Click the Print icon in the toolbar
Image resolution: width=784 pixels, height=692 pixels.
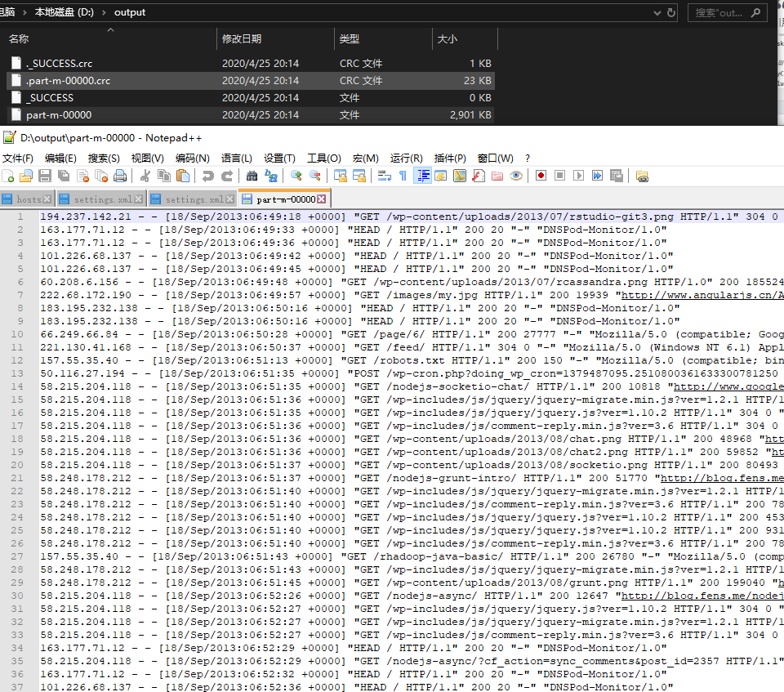120,176
